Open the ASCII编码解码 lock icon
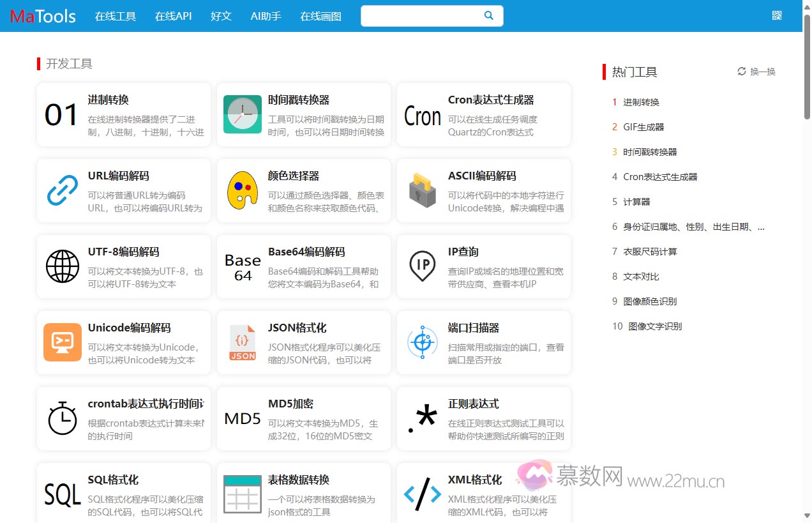 422,190
